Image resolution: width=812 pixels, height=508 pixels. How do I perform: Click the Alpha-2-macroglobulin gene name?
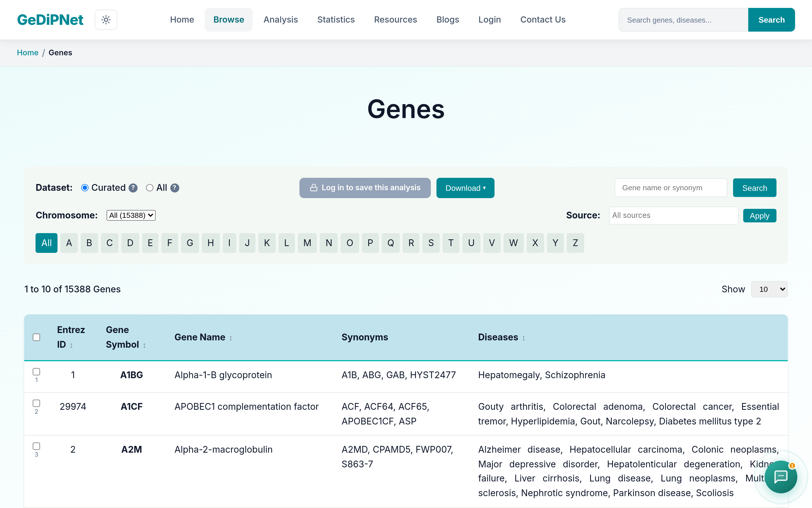coord(224,450)
